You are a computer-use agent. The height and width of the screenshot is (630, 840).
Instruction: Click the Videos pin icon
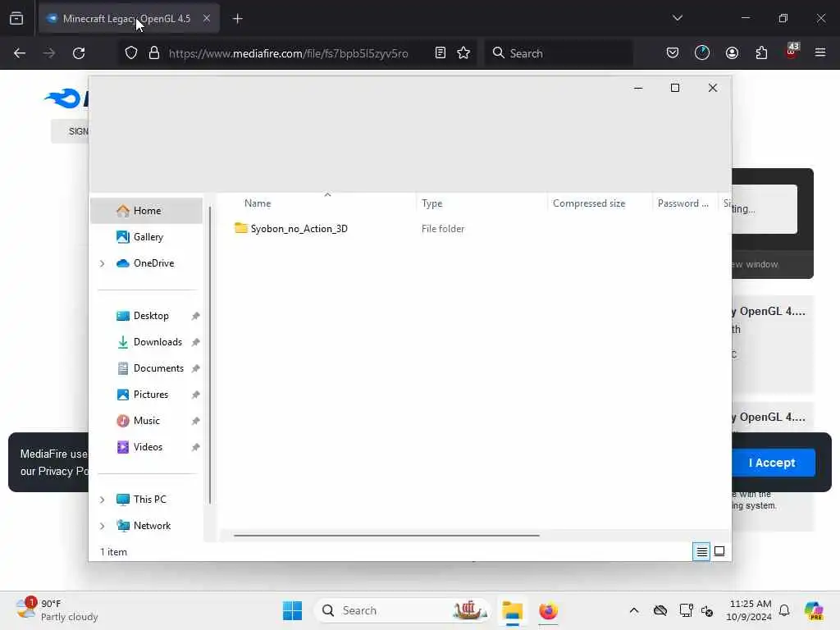(195, 447)
